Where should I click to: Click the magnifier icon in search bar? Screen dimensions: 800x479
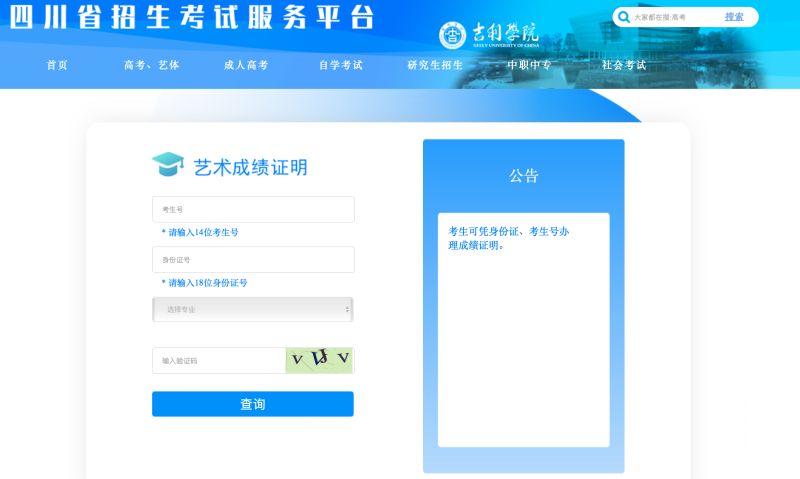pos(624,17)
